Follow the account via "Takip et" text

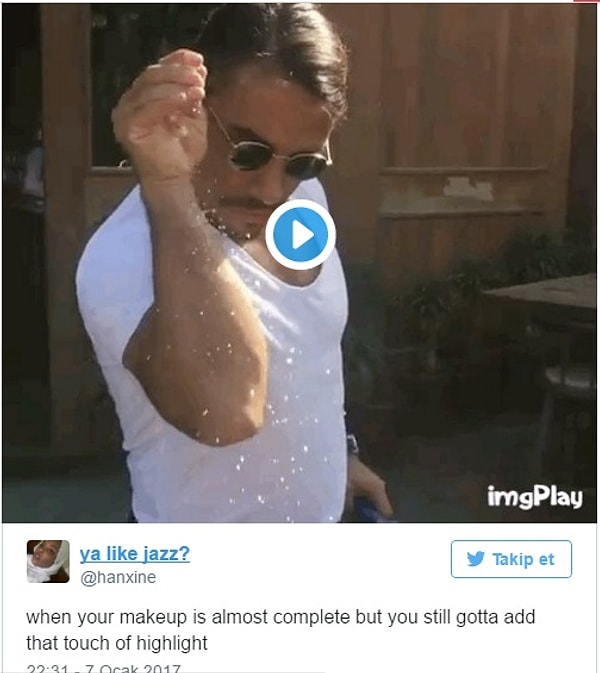pos(523,559)
